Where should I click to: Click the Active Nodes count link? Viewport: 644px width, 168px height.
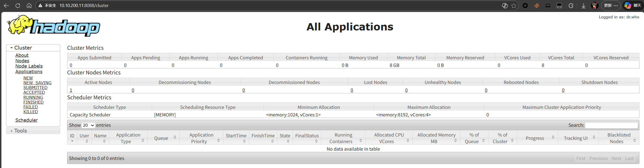pyautogui.click(x=71, y=90)
